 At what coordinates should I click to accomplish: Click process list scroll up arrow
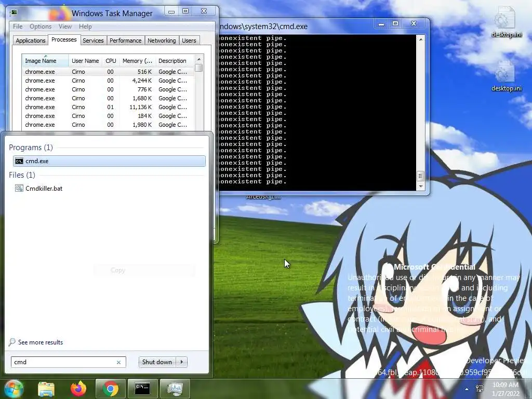tap(199, 59)
